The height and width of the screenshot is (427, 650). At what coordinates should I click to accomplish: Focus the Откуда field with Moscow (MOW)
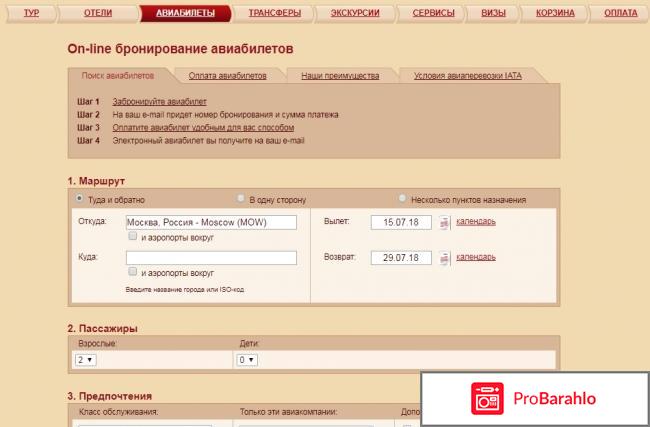211,222
